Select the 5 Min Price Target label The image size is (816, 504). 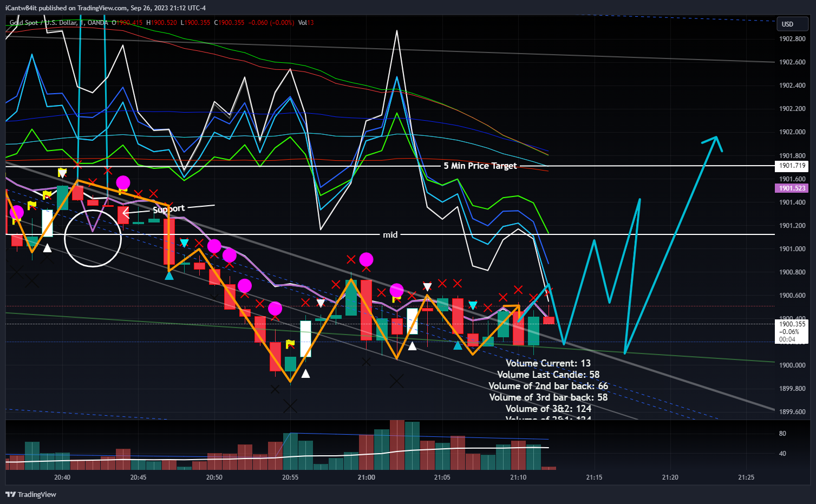[x=480, y=166]
